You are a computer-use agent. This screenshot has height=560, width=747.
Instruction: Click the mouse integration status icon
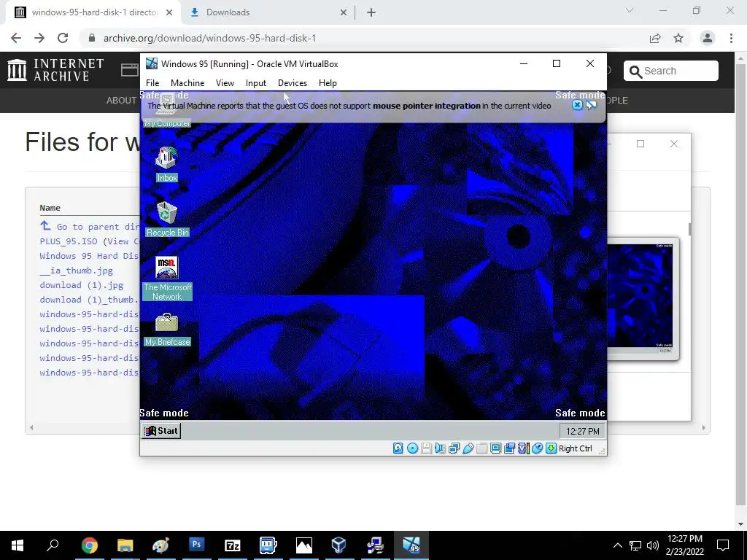pos(537,448)
